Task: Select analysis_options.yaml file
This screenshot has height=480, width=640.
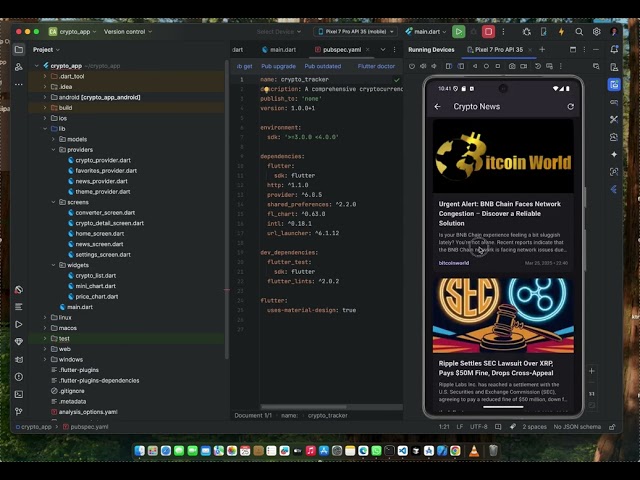Action: click(88, 412)
